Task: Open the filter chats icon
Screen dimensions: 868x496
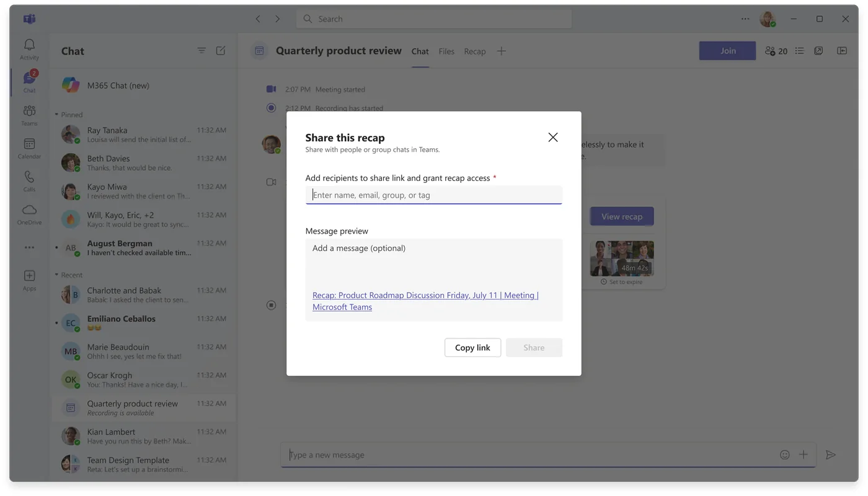Action: (201, 51)
